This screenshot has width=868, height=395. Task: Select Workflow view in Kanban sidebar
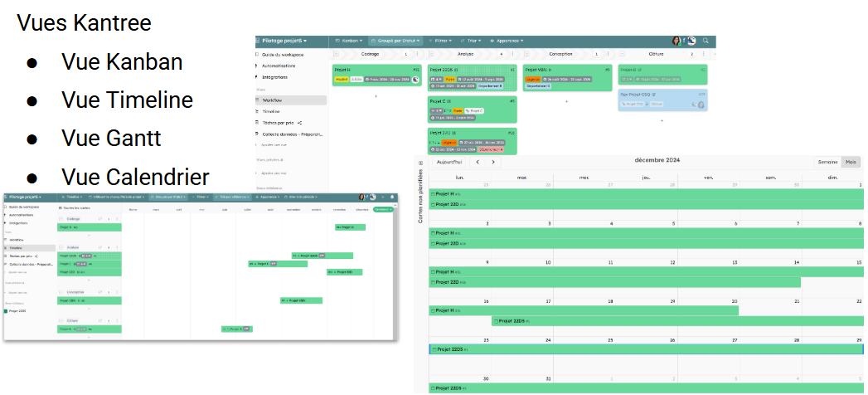(291, 100)
